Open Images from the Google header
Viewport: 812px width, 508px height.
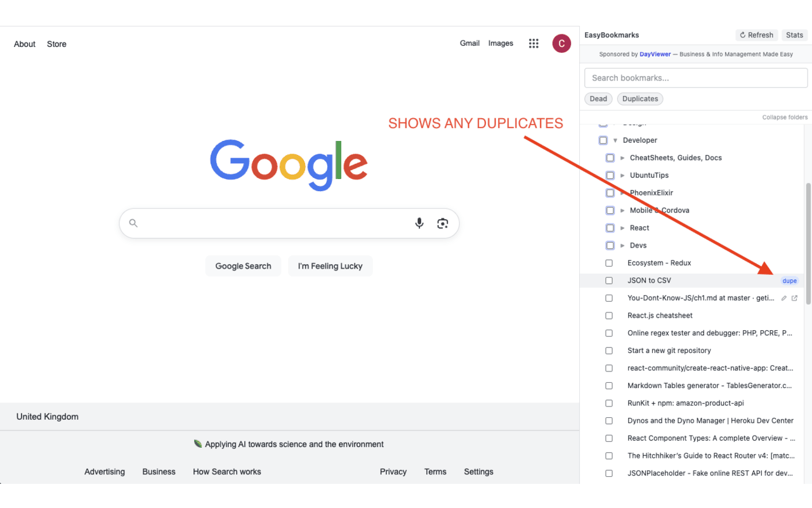(501, 43)
